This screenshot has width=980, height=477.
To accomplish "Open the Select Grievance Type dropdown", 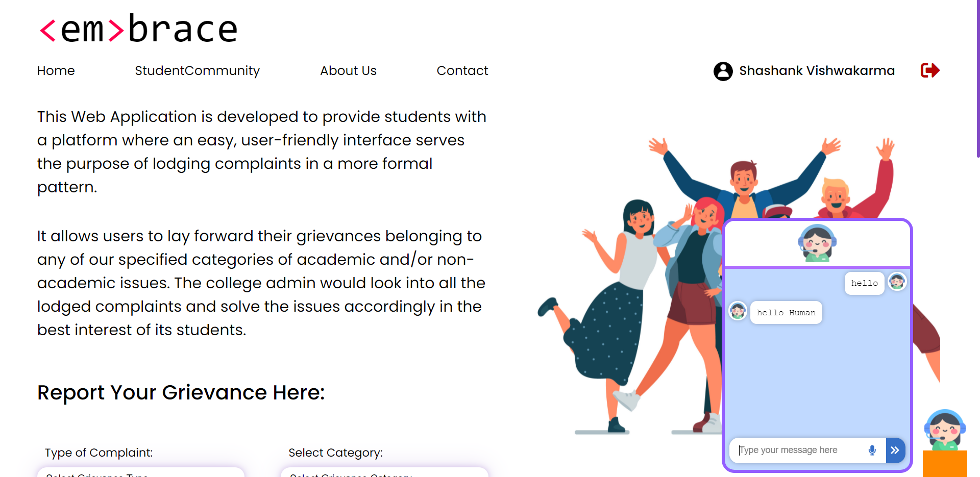I will (141, 472).
